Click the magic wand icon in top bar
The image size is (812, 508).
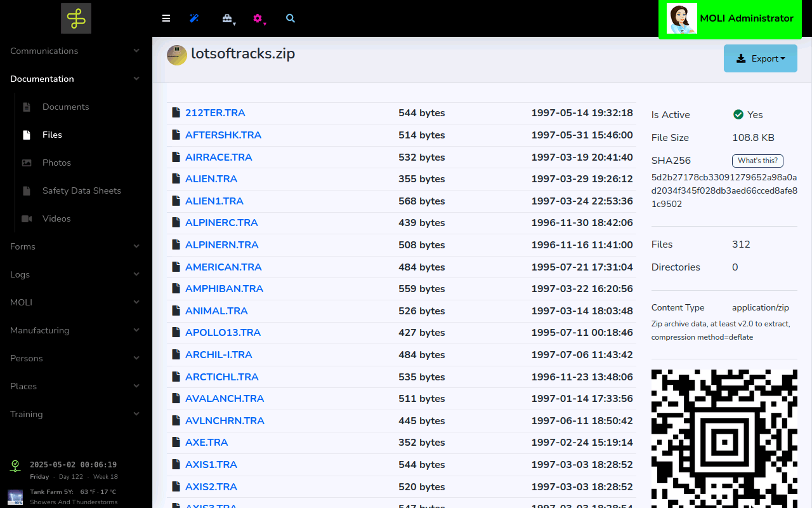(195, 18)
